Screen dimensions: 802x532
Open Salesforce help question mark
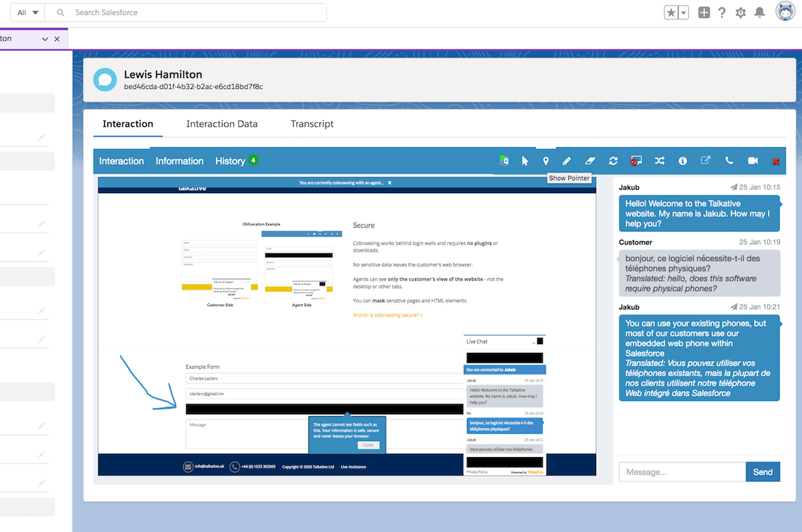coord(722,13)
